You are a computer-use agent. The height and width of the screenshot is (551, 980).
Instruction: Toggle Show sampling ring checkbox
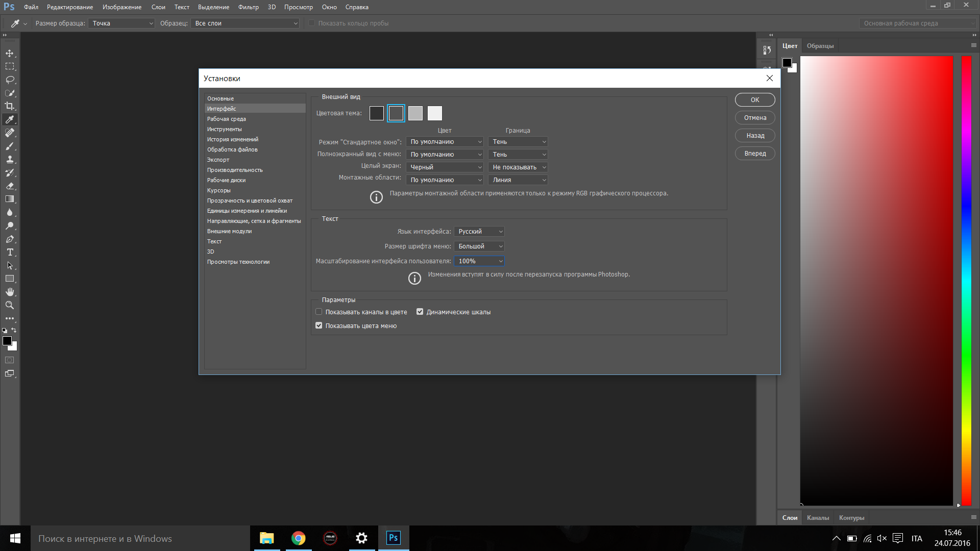point(312,23)
